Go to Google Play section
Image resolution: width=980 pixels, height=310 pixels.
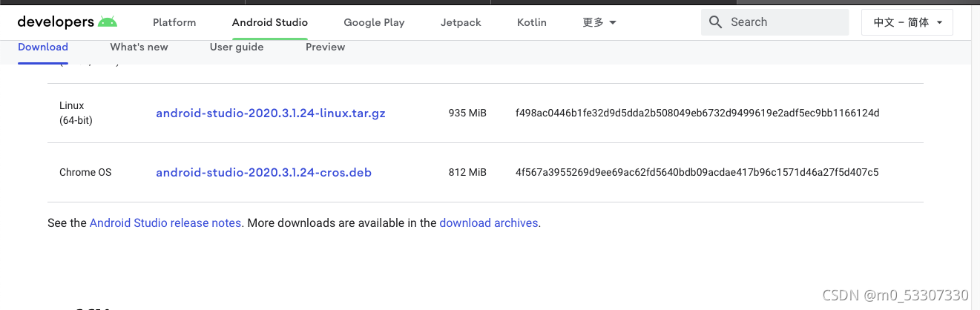(374, 22)
